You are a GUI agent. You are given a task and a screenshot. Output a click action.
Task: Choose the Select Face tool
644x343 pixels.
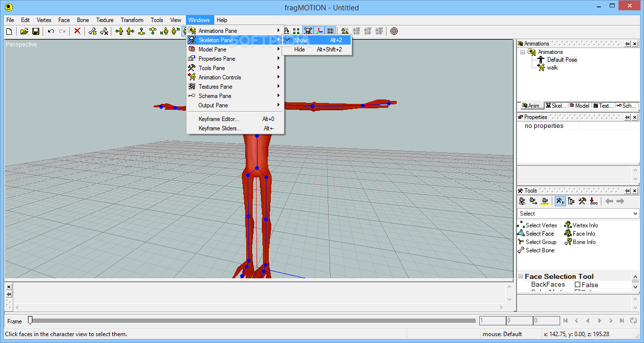(536, 234)
